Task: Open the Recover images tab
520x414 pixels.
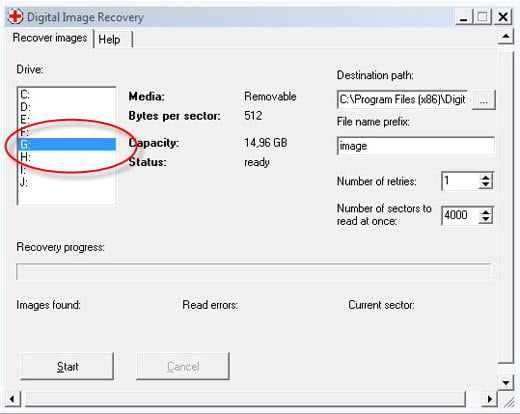Action: click(x=50, y=38)
